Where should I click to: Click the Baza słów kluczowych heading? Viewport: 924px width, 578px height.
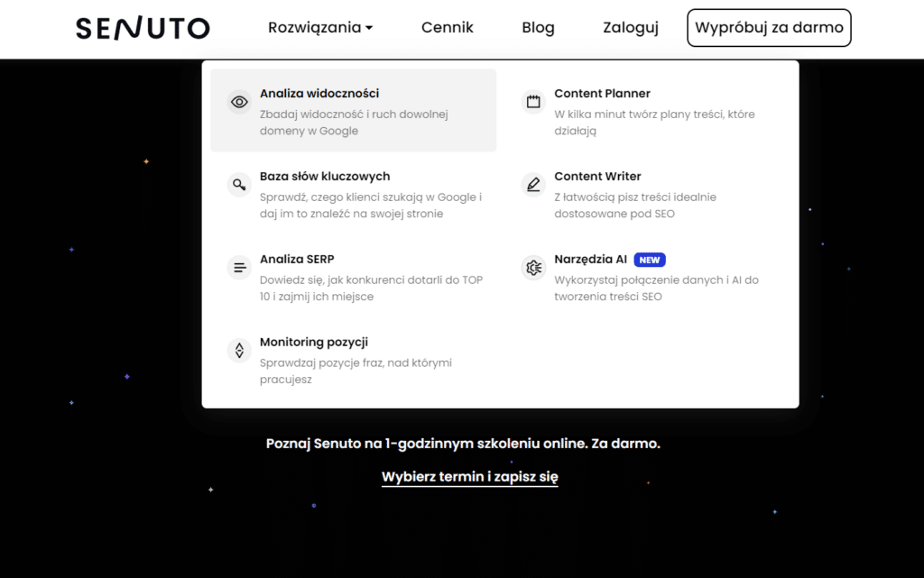[325, 176]
